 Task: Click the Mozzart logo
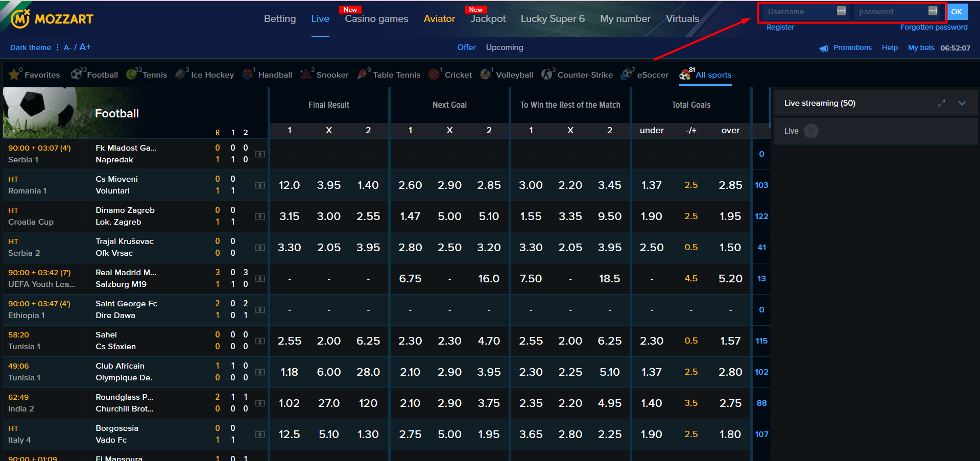(53, 19)
